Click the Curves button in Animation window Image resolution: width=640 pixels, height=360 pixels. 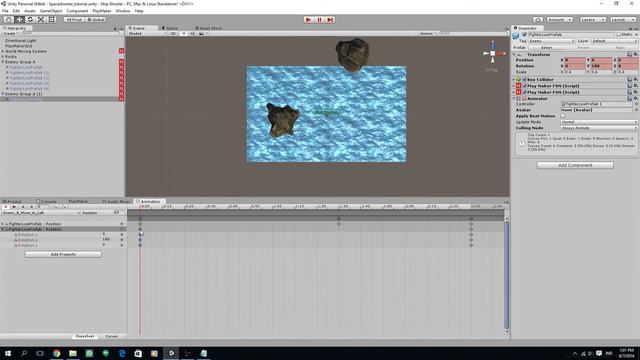pos(111,336)
